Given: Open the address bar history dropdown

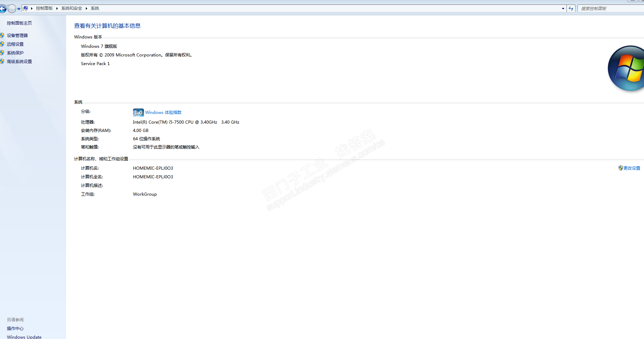Looking at the screenshot, I should pos(563,9).
